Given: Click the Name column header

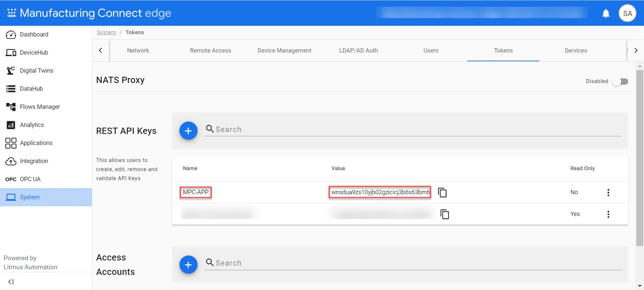Looking at the screenshot, I should pyautogui.click(x=190, y=168).
